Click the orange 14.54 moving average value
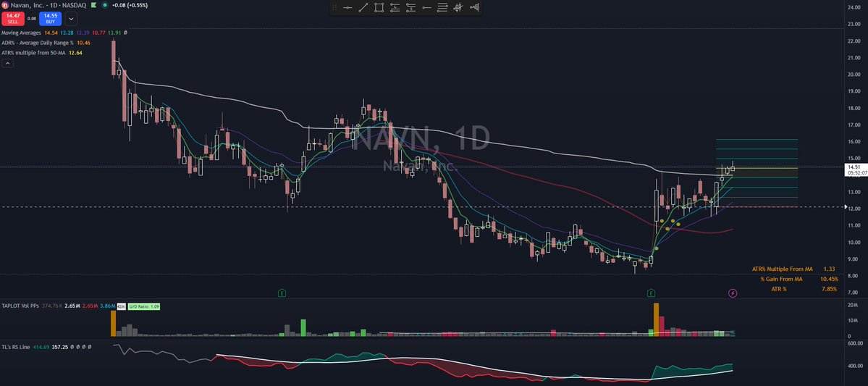The width and height of the screenshot is (868, 386). [51, 33]
